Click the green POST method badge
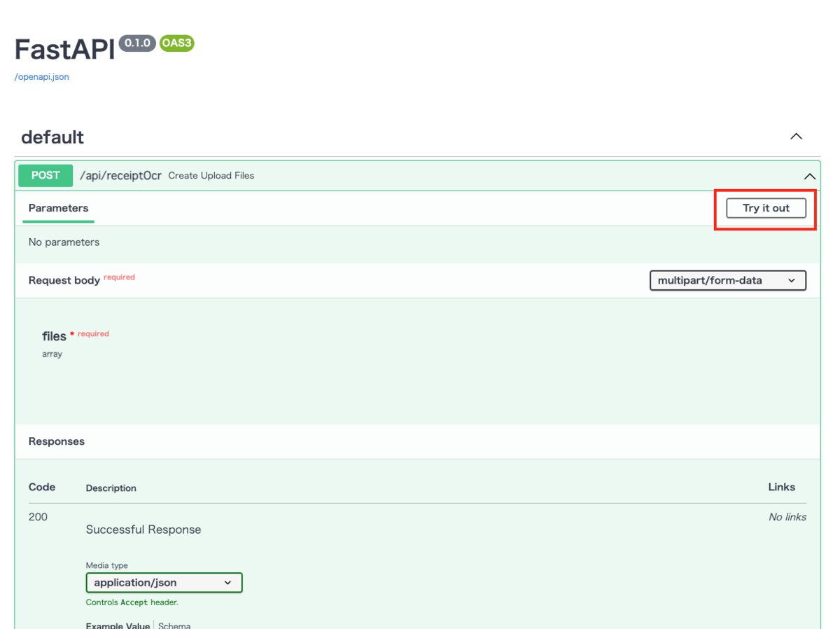 (45, 175)
